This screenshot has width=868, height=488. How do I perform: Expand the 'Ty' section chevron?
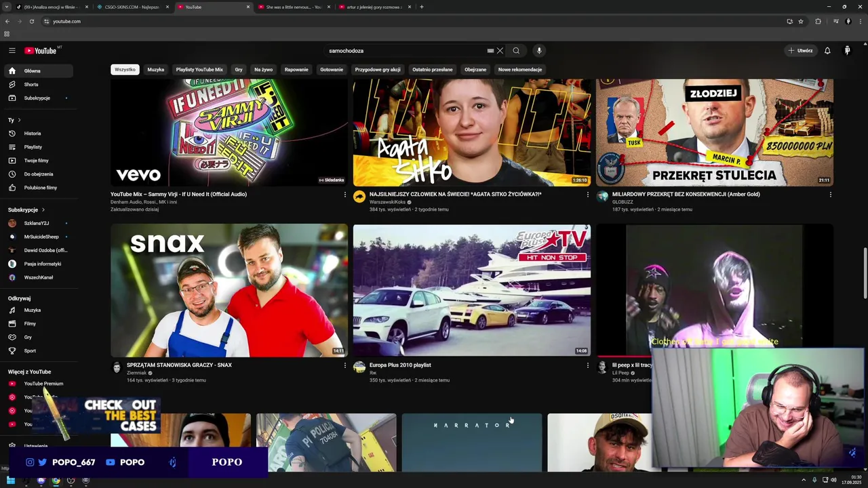point(19,120)
